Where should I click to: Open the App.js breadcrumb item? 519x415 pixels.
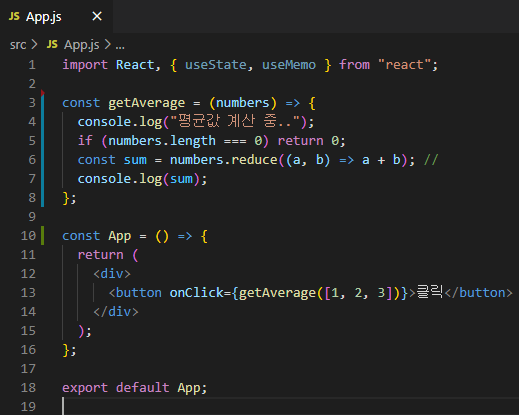[x=82, y=45]
